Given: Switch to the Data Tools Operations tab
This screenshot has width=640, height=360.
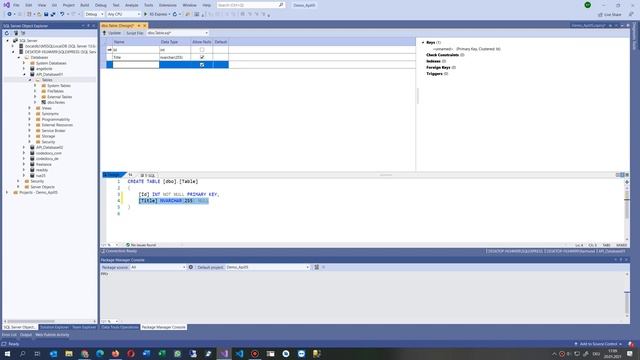Looking at the screenshot, I should (x=120, y=327).
